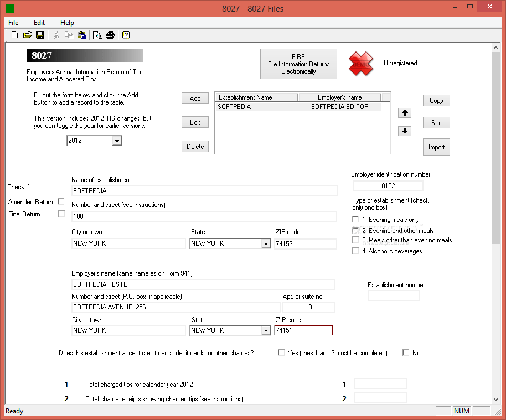The image size is (506, 420).
Task: Click employer ZIP code 74151 field
Action: 303,330
